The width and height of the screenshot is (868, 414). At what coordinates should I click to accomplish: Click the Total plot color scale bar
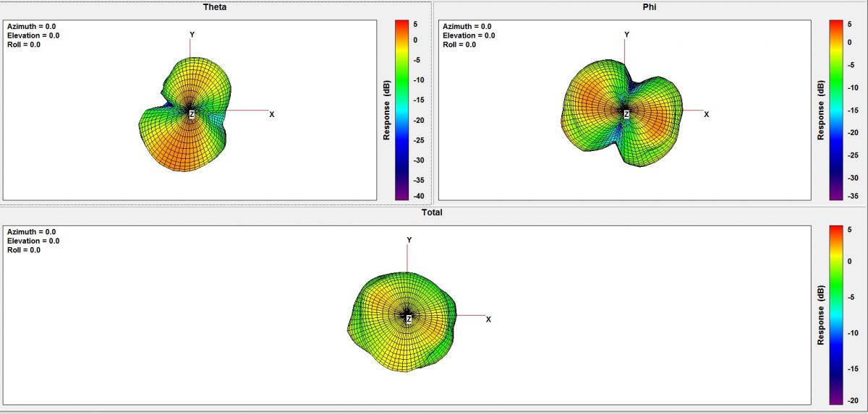coord(835,314)
